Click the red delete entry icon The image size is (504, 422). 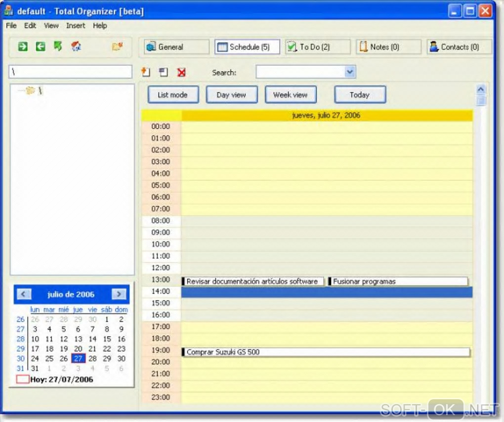(x=181, y=72)
